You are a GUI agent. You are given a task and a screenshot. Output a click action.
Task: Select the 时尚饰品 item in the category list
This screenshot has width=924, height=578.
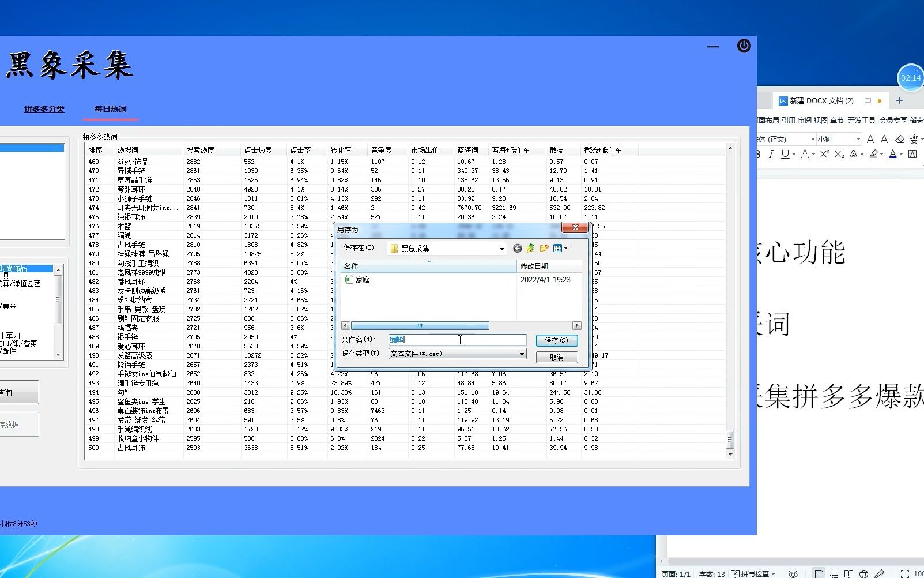click(x=27, y=268)
